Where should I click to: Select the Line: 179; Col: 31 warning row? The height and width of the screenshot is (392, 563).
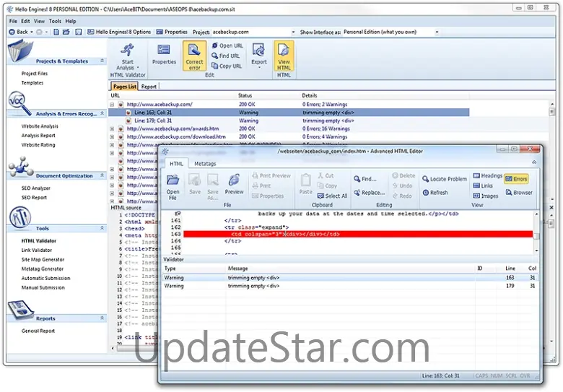289,121
